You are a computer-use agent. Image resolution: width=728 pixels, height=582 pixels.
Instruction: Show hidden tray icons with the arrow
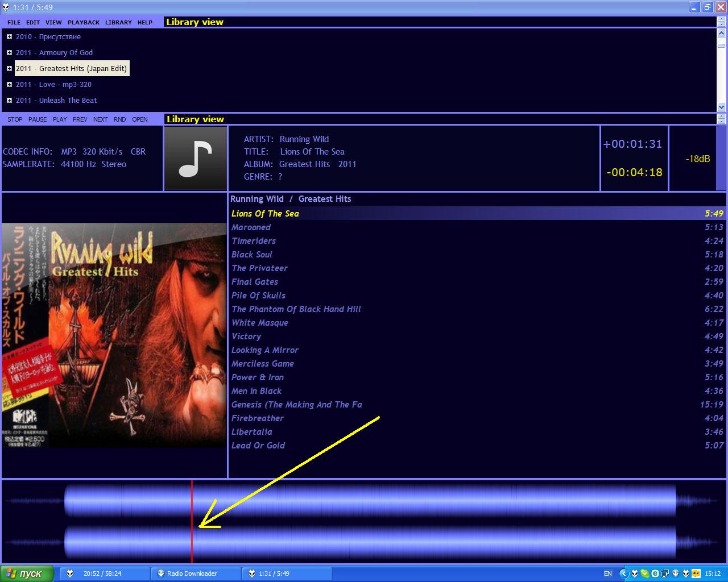(624, 573)
